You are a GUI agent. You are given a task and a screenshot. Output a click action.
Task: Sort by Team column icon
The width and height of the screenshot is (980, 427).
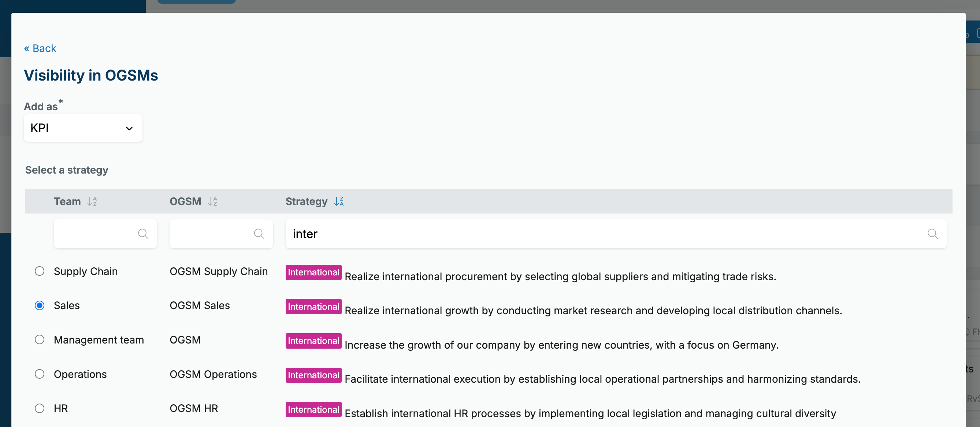coord(92,201)
